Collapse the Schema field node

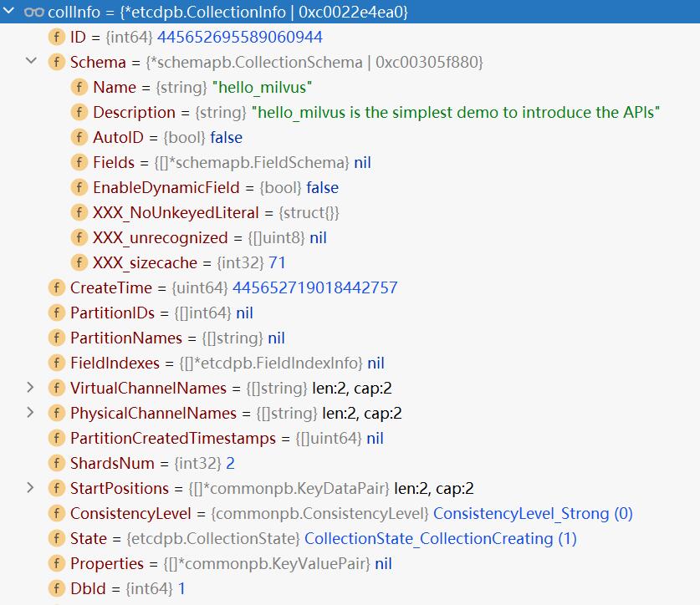[x=31, y=61]
